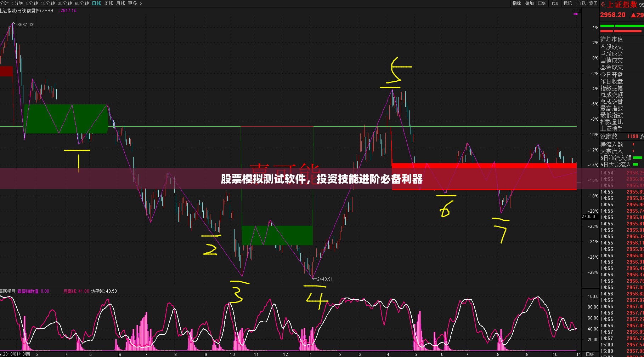Click the 上证换手 row
The width and height of the screenshot is (644, 357).
(x=622, y=128)
